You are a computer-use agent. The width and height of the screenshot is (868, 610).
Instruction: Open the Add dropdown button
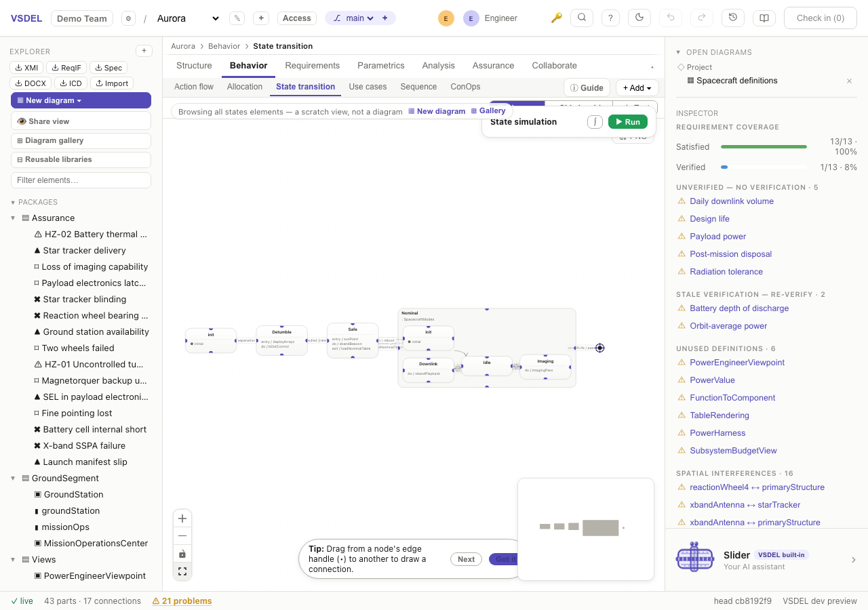pyautogui.click(x=637, y=87)
